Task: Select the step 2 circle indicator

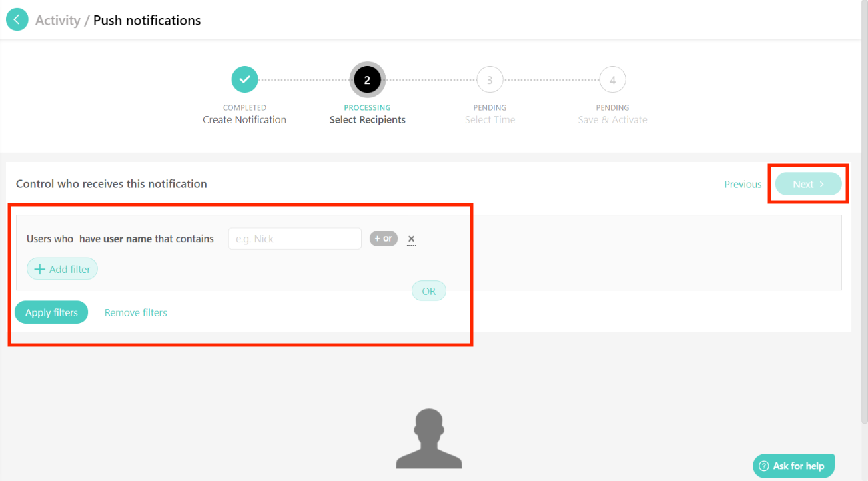Action: pos(367,79)
